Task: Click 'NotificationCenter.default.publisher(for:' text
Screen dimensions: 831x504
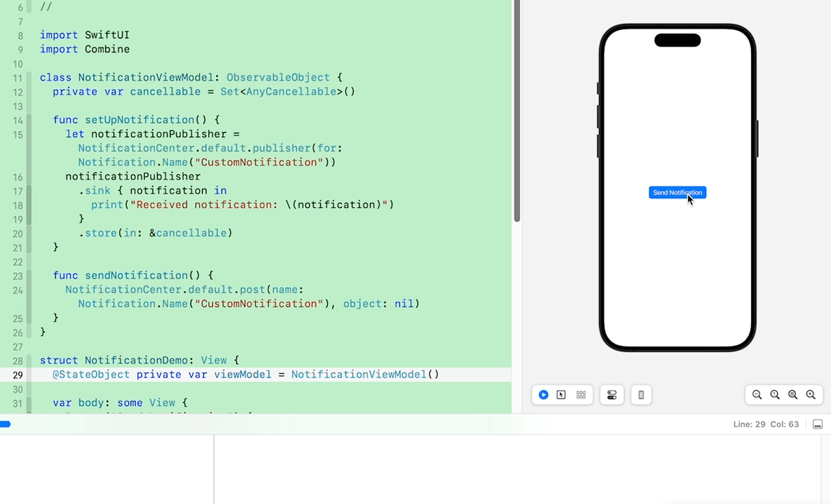Action: tap(210, 148)
